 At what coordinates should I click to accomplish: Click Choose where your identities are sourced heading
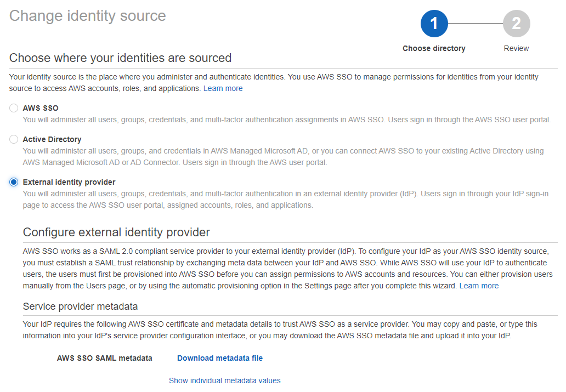[x=120, y=58]
